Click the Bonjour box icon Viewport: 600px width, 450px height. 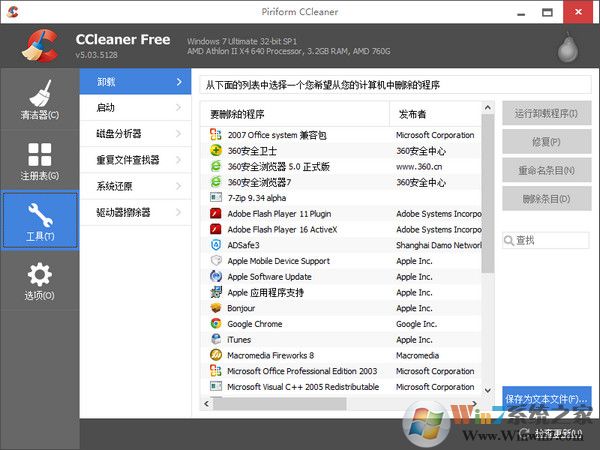[216, 308]
